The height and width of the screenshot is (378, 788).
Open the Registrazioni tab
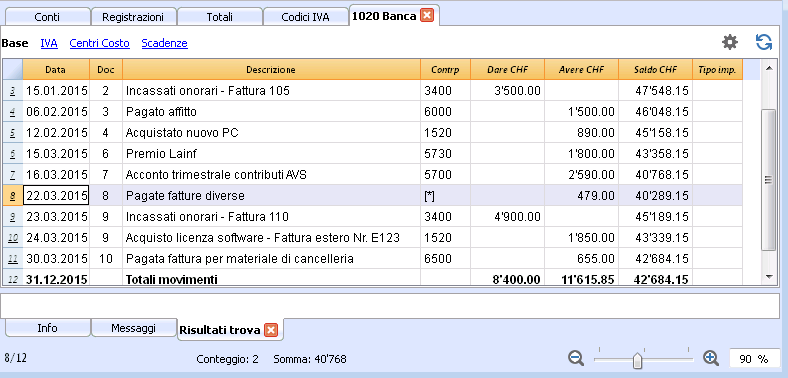tap(134, 17)
